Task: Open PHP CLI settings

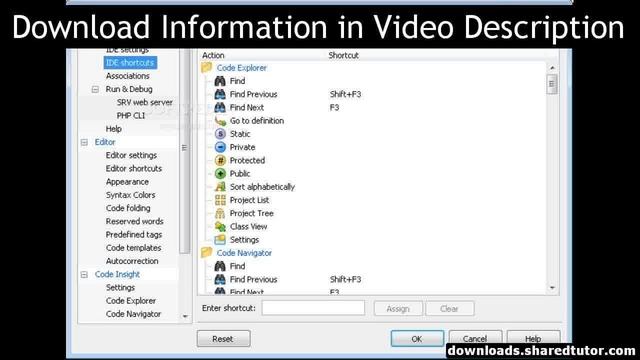Action: [x=131, y=116]
